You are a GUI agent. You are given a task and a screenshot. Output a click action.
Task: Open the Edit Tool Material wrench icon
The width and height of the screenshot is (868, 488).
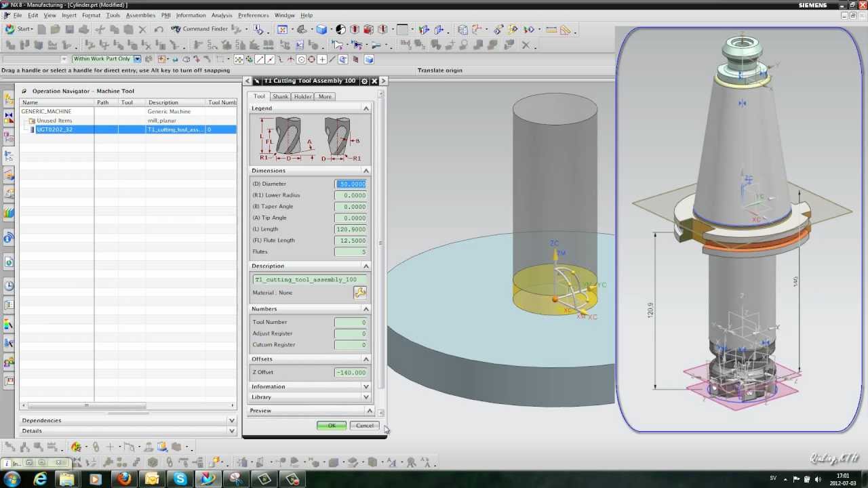point(359,293)
